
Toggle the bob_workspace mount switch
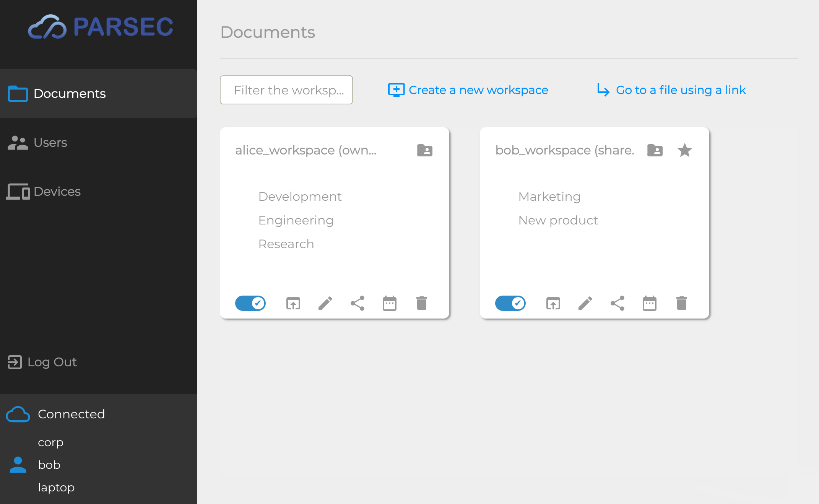(x=510, y=303)
